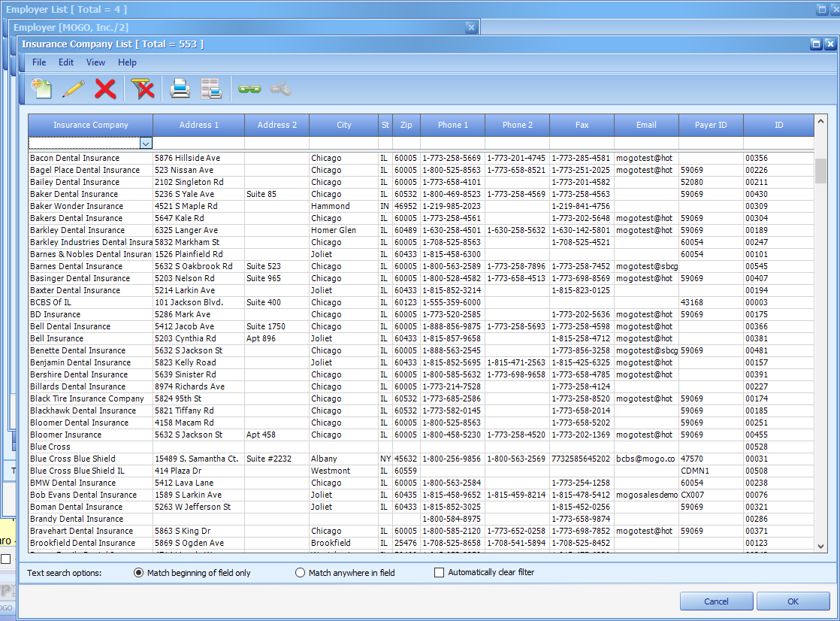Maximize the Employer List window
840x621 pixels.
(822, 9)
